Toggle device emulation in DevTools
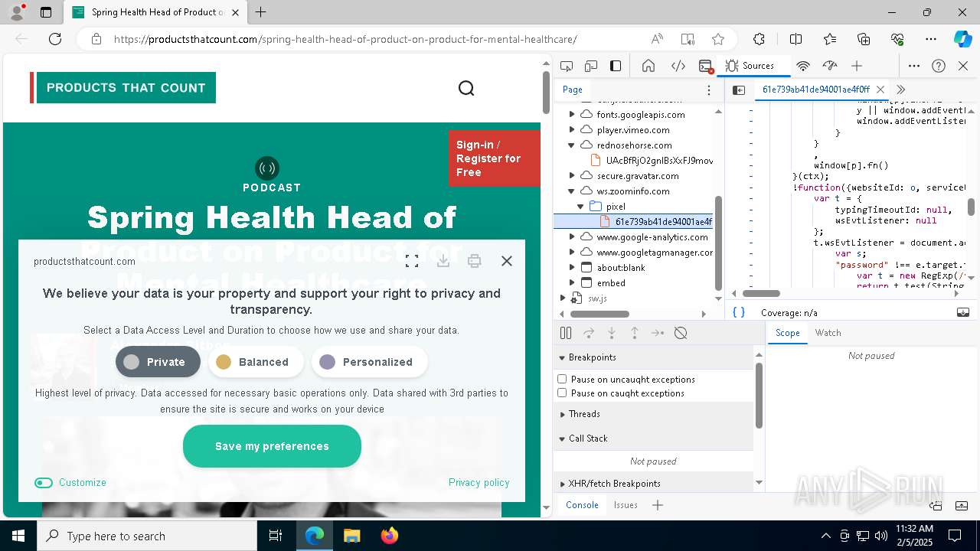Viewport: 980px width, 551px height. [x=591, y=66]
